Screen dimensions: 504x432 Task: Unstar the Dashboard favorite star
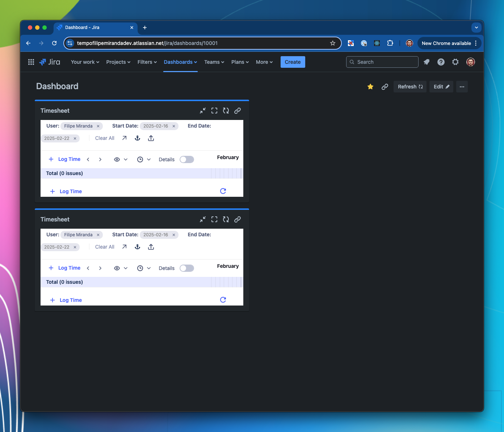[x=370, y=87]
